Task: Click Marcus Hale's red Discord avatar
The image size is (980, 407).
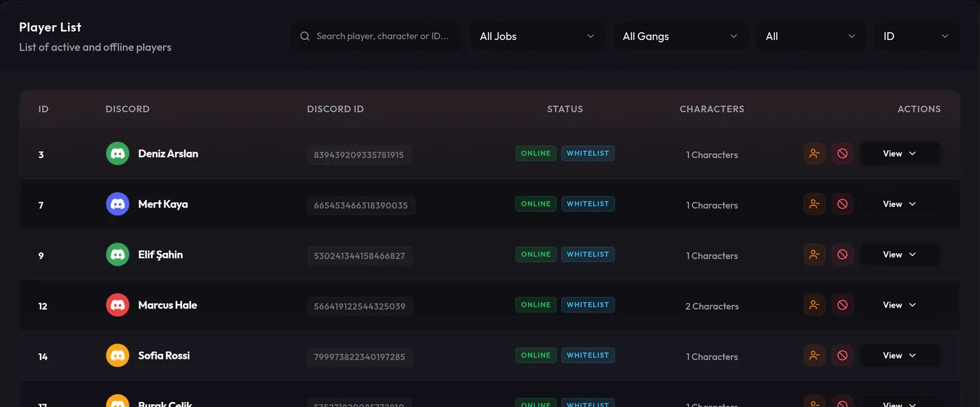Action: [118, 305]
